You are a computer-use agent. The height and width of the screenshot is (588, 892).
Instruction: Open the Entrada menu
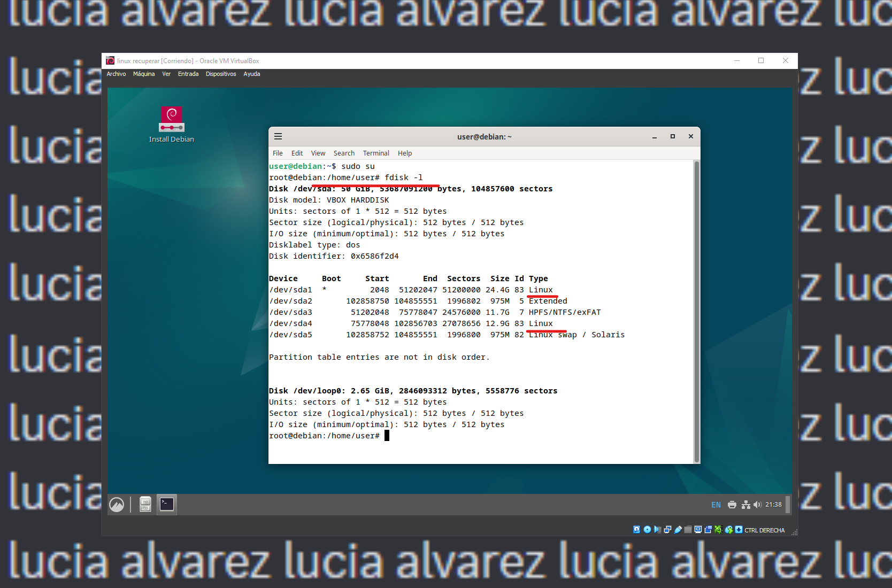(188, 74)
